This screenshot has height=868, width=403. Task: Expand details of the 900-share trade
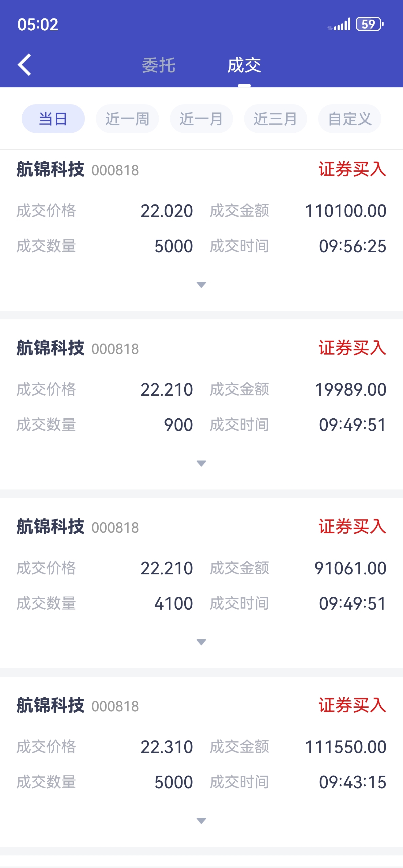[201, 464]
